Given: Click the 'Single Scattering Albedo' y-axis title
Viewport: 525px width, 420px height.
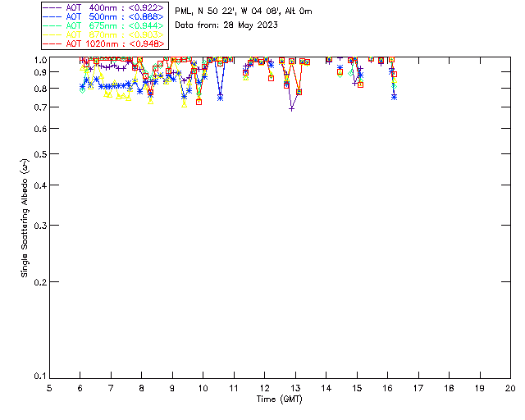Looking at the screenshot, I should (25, 218).
